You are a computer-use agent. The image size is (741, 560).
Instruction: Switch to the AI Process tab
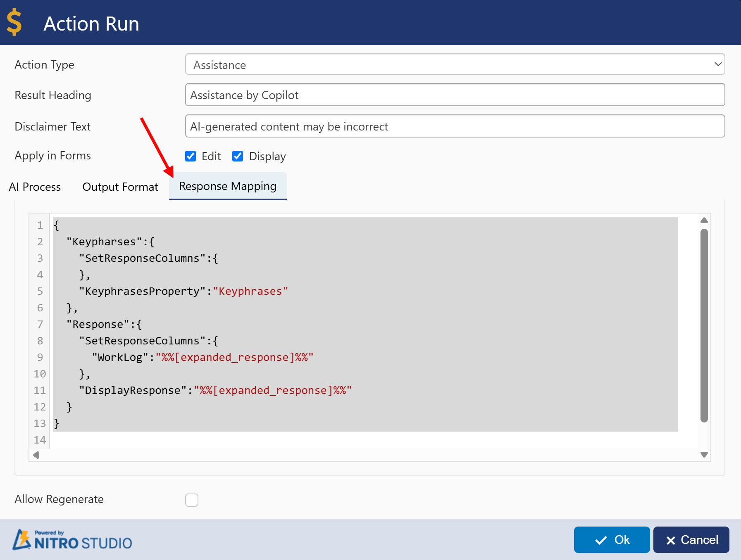(35, 187)
